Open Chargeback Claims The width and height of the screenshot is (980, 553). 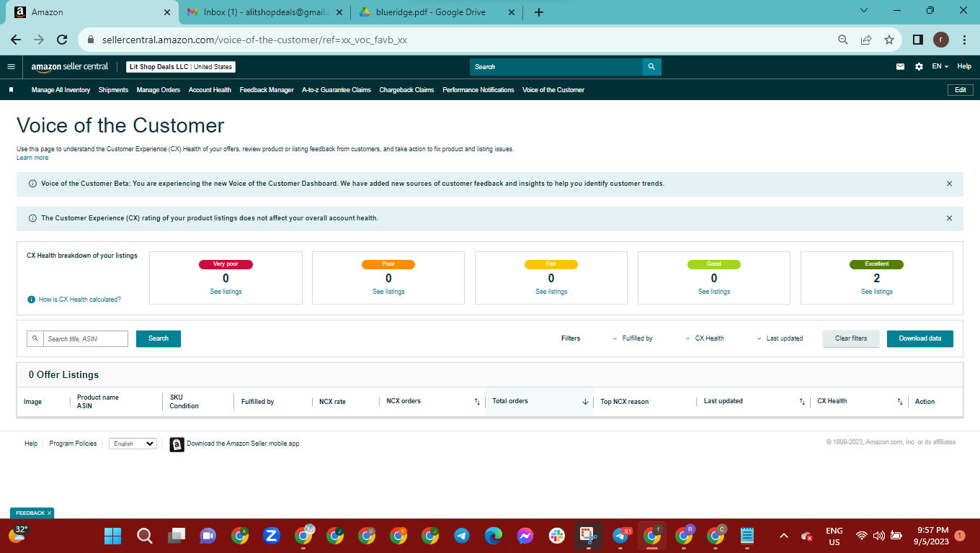pyautogui.click(x=406, y=90)
